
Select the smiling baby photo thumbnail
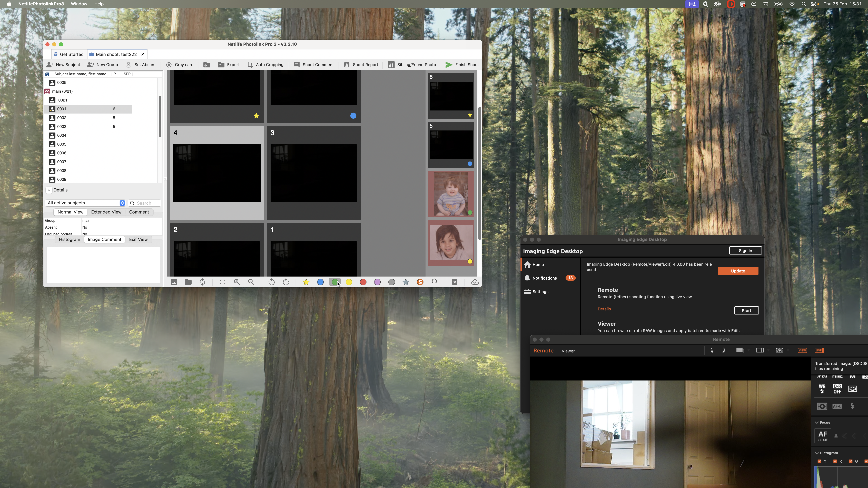(451, 194)
